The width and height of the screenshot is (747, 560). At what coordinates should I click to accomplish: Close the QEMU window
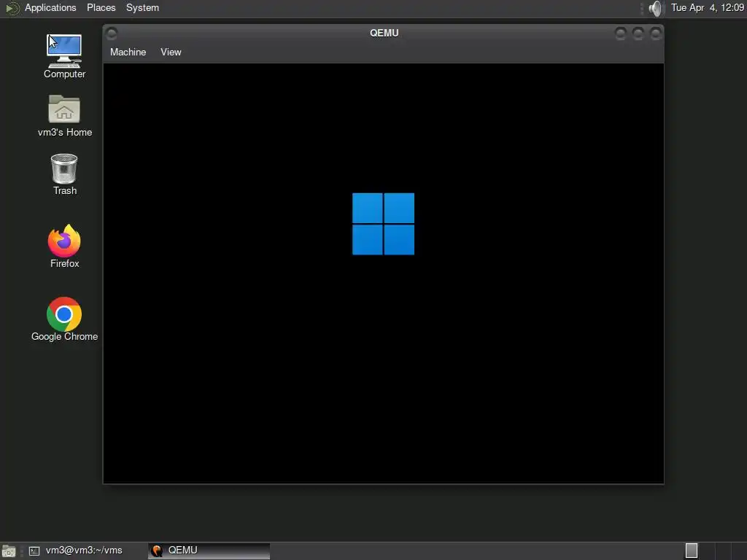click(x=656, y=34)
